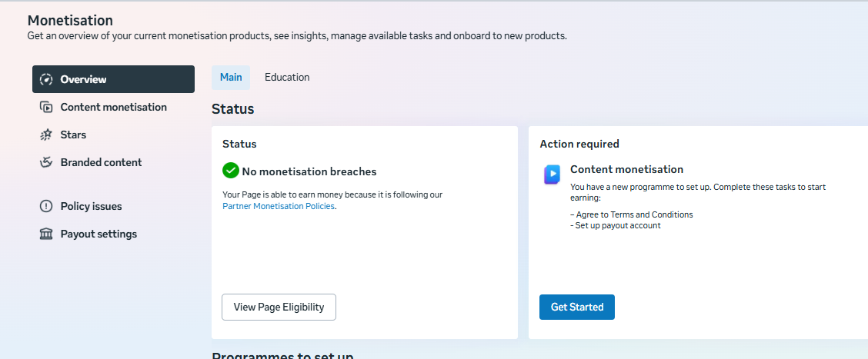
Task: Click the Action required card title
Action: [x=579, y=144]
